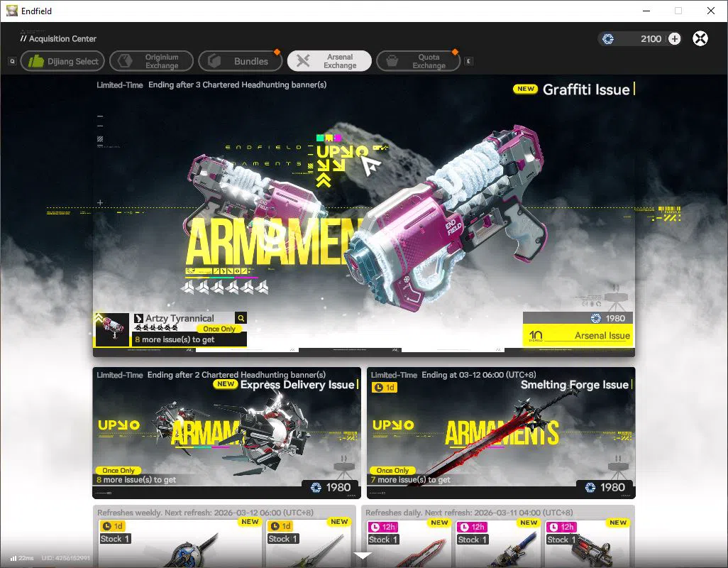
Task: Click '7 more issue(s) to get' text
Action: click(410, 480)
